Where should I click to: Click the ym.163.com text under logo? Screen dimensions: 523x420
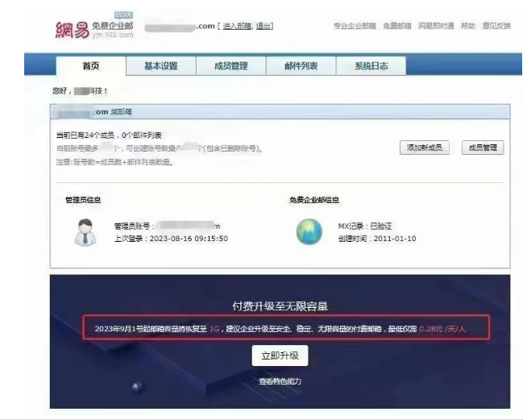click(x=113, y=35)
